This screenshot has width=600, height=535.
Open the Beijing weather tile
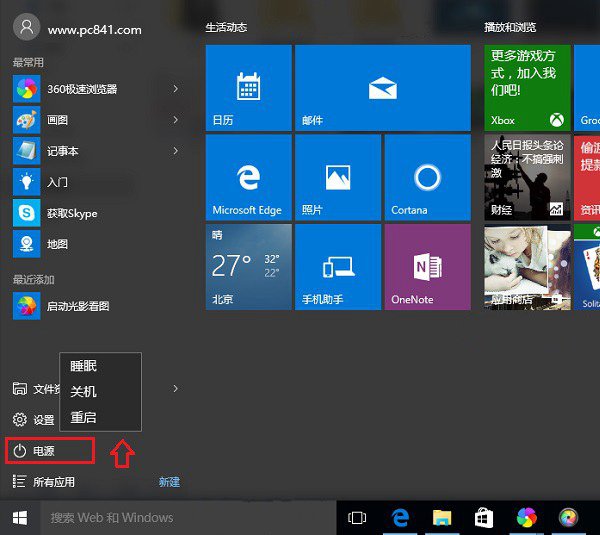(x=248, y=266)
